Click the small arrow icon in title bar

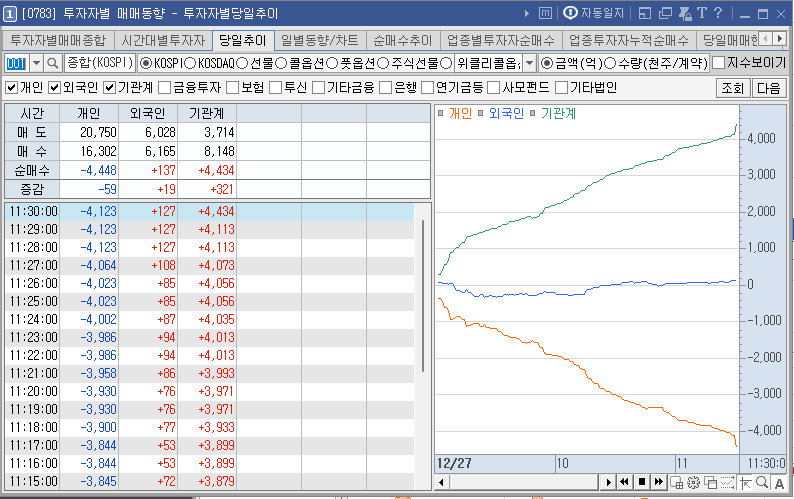point(527,14)
